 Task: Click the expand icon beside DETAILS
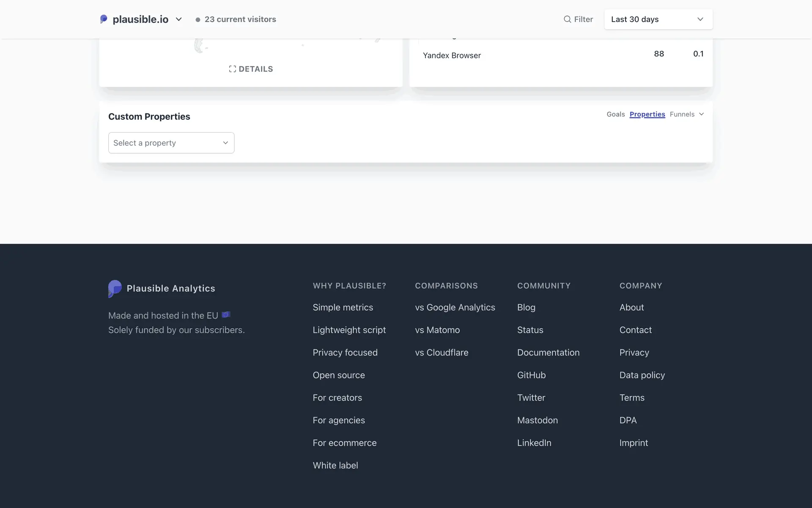(x=232, y=69)
